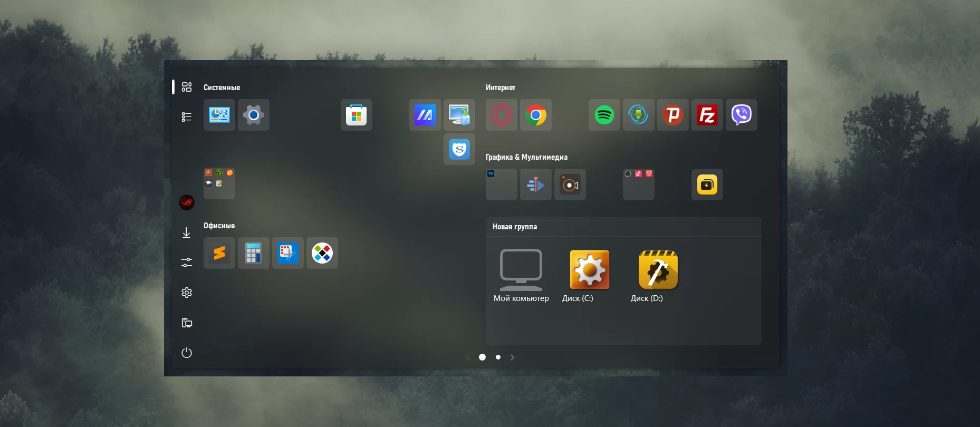The width and height of the screenshot is (980, 427).
Task: Switch to the app list view
Action: coord(187,117)
